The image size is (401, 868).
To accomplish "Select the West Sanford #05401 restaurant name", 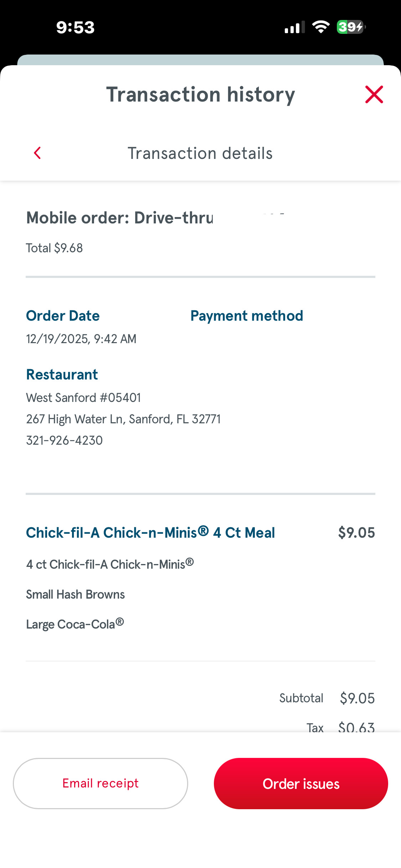I will (x=83, y=398).
